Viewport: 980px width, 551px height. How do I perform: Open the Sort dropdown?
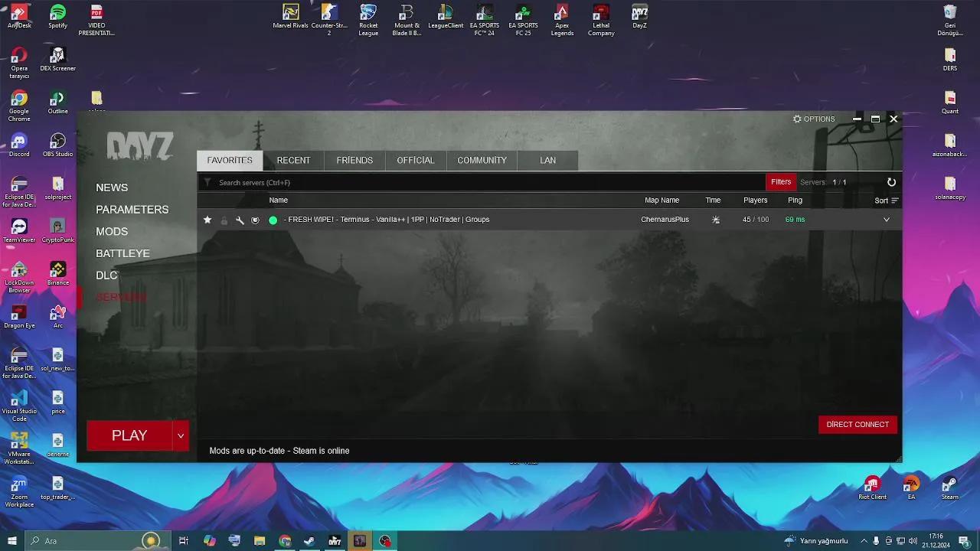pyautogui.click(x=886, y=201)
